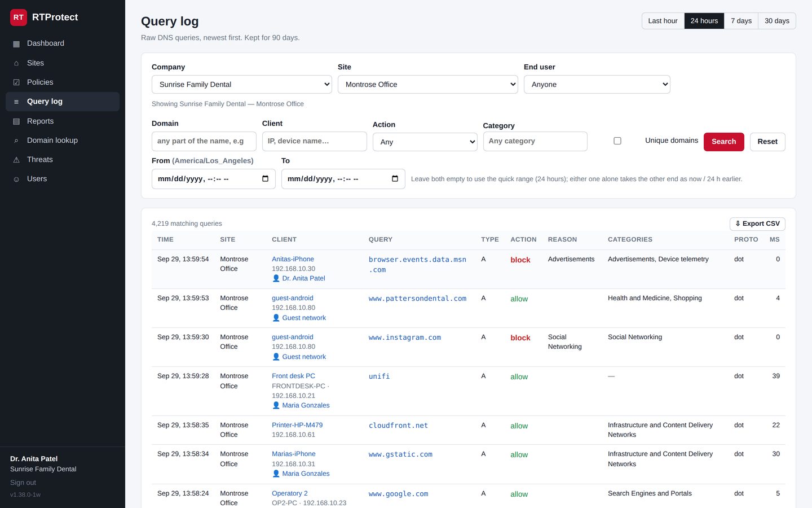Screen dimensions: 812x508
Task: Click the RT logo badge
Action: 19,17
